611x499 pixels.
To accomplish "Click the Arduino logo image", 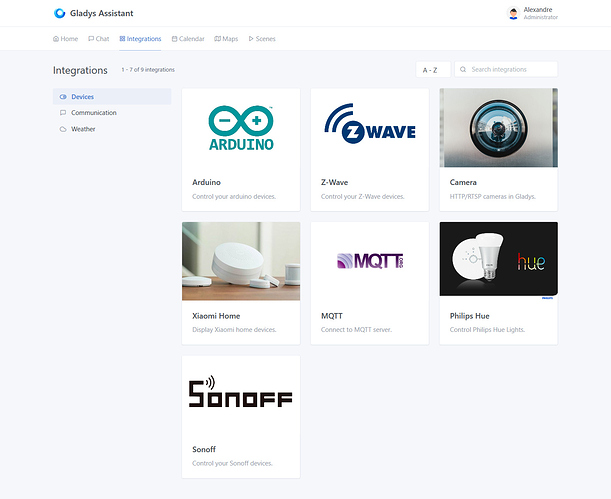I will 241,128.
